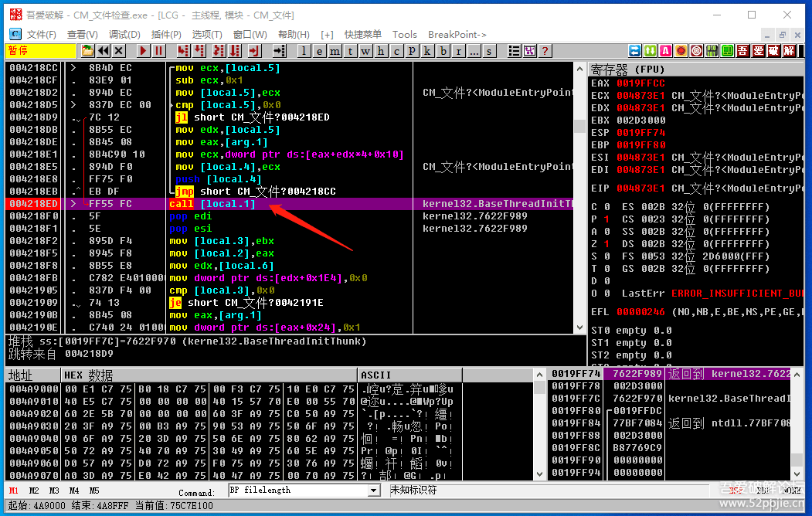
Task: Show Windows with 'w' button
Action: (365, 51)
